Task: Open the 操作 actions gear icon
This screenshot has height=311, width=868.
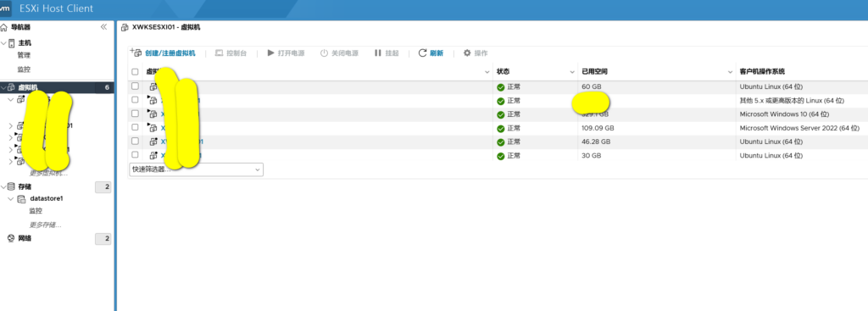Action: click(x=467, y=53)
